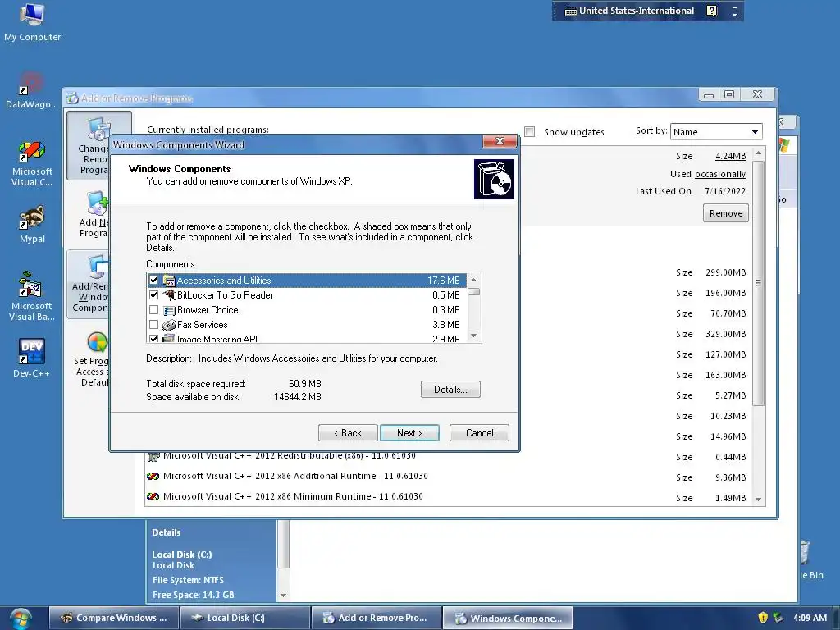Screen dimensions: 840x630
Task: Open the language bar options arrow
Action: click(x=734, y=15)
